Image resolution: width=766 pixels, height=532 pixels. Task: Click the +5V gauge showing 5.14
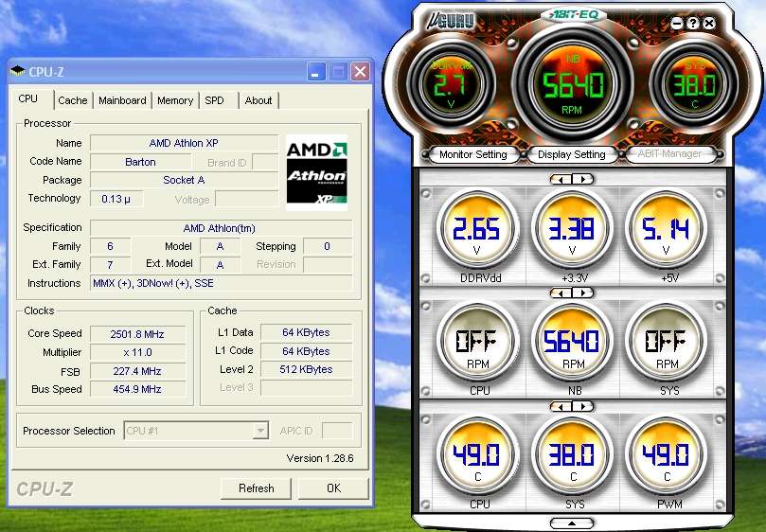[x=666, y=231]
